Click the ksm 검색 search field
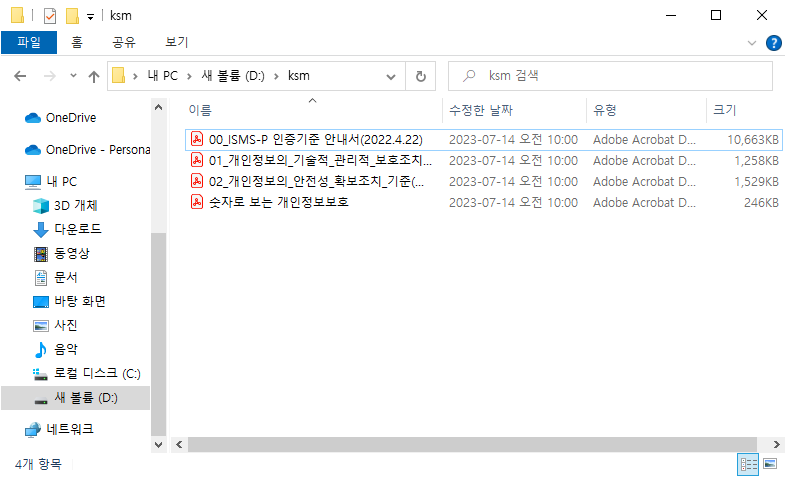The height and width of the screenshot is (477, 786). tap(610, 76)
